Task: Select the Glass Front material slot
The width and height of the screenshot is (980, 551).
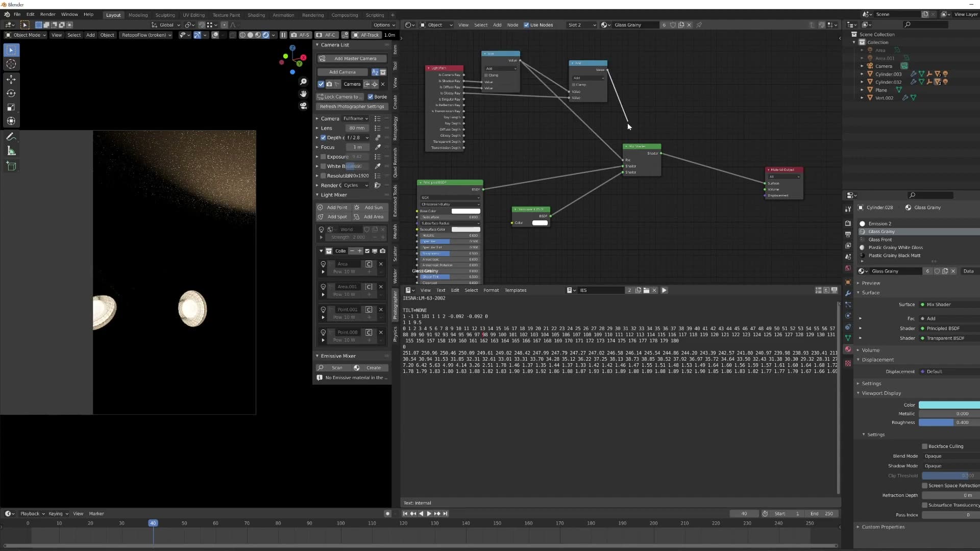Action: [x=919, y=240]
